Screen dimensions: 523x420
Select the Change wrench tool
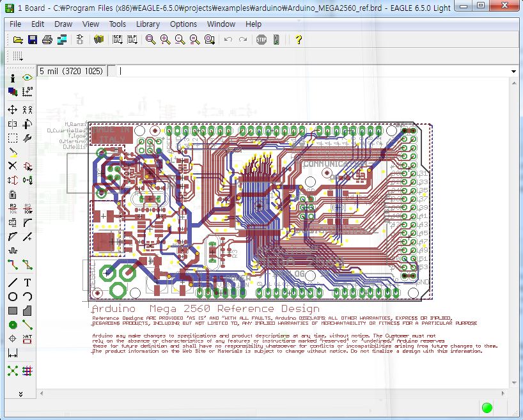click(x=27, y=138)
